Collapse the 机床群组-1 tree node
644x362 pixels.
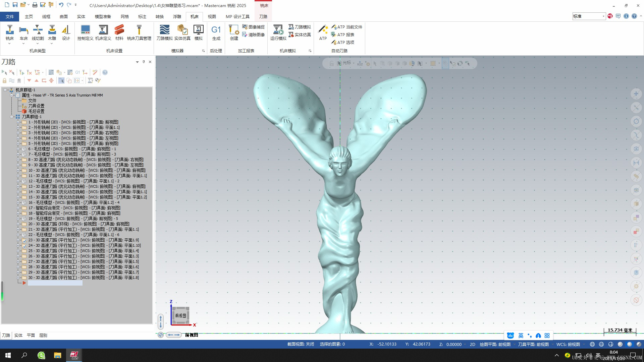pyautogui.click(x=5, y=90)
